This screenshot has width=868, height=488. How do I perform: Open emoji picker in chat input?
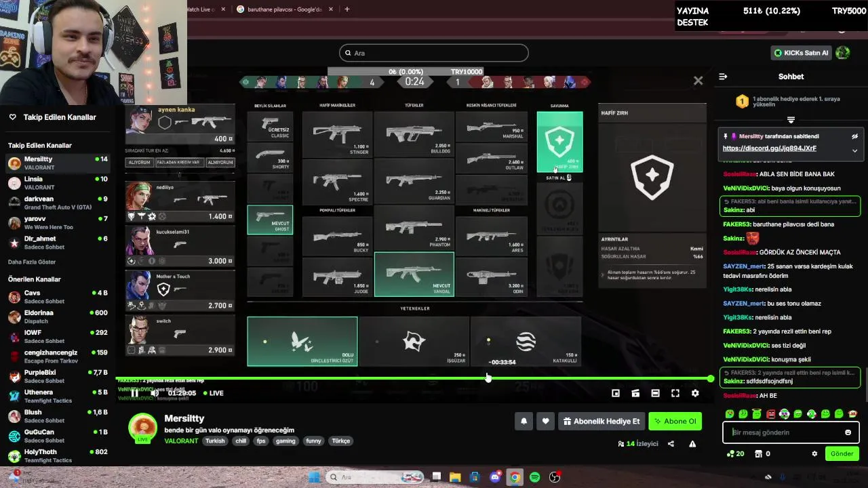tap(848, 432)
